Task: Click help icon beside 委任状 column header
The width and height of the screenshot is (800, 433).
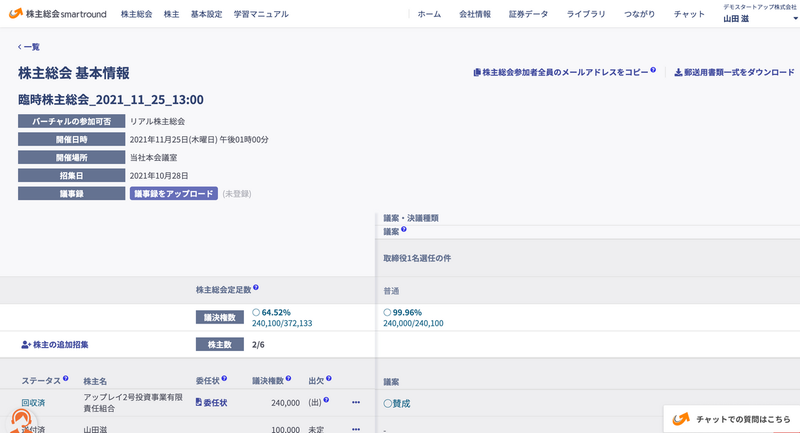Action: pyautogui.click(x=223, y=379)
